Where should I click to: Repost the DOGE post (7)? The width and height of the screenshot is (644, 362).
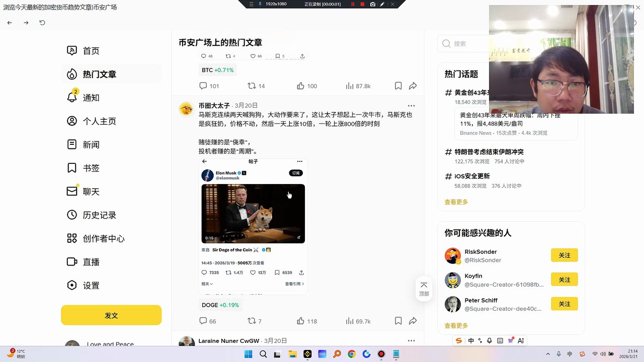pos(255,321)
